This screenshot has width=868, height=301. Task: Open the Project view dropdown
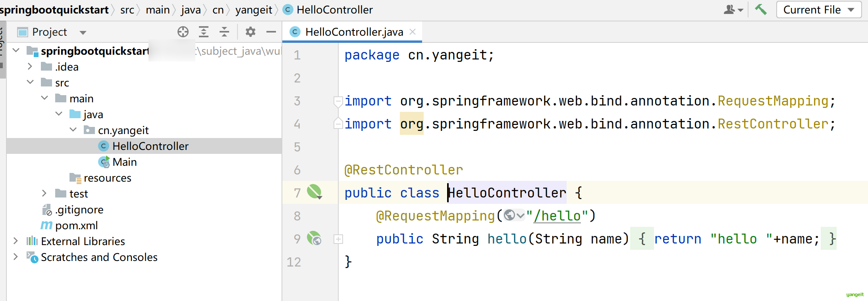tap(83, 33)
